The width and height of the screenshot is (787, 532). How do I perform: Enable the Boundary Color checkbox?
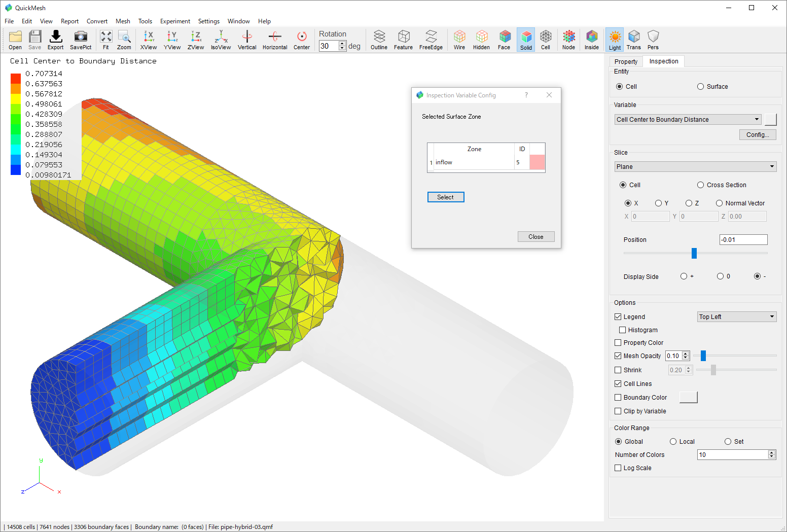(618, 398)
